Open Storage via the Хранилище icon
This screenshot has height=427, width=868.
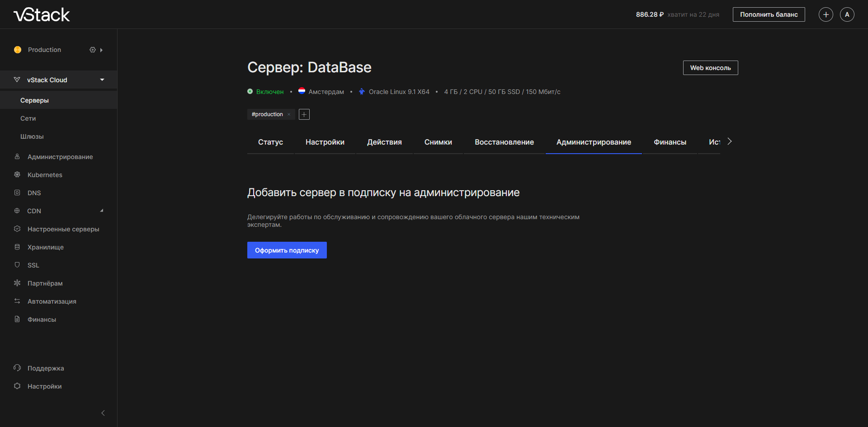pos(17,247)
